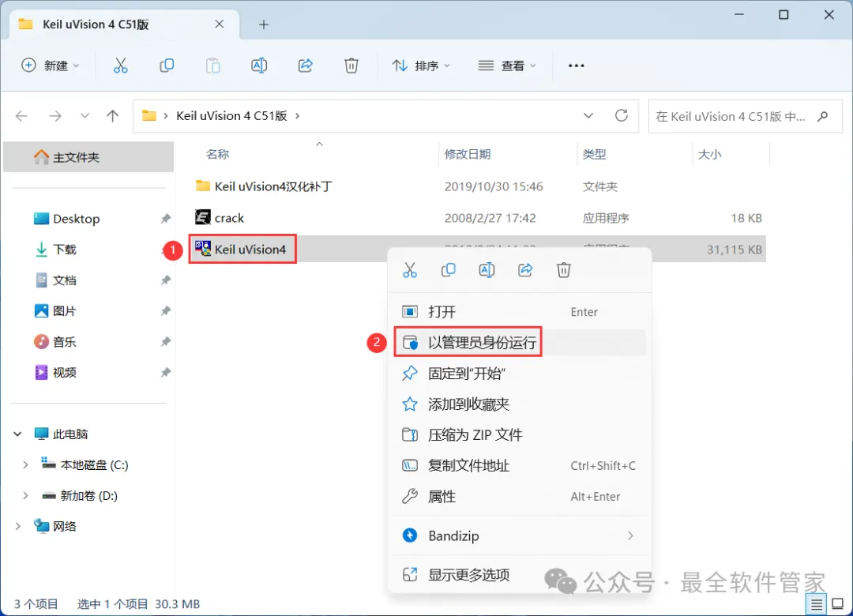Viewport: 853px width, 616px height.
Task: Choose 压缩为 ZIP 文件 in the context menu
Action: [x=520, y=435]
